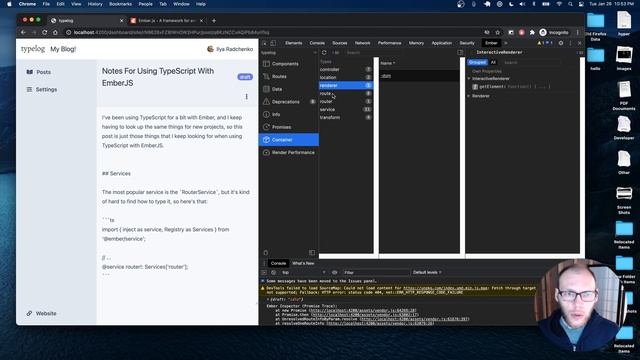
Task: Bookmark this page with the star
Action: (498, 32)
